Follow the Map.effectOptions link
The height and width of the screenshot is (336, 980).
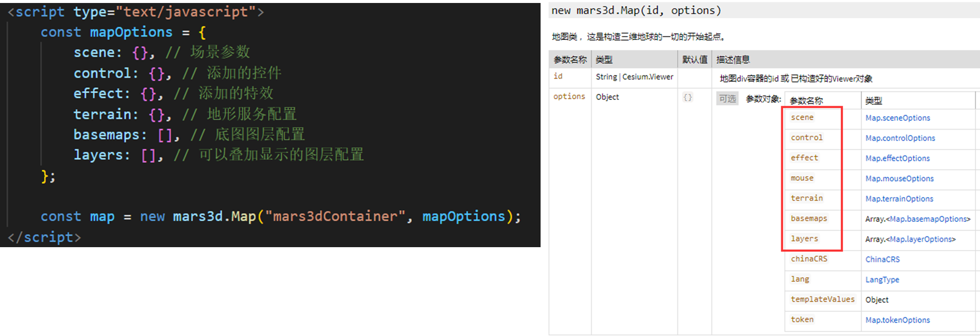pos(898,158)
